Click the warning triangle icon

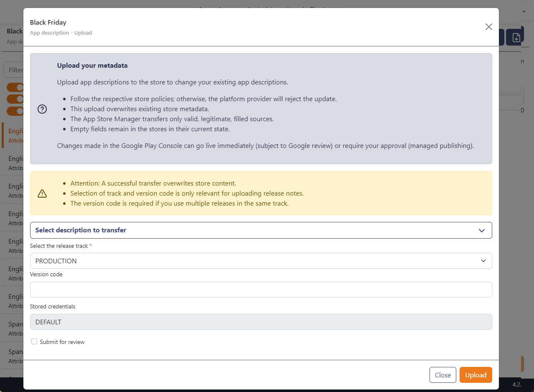coord(42,193)
